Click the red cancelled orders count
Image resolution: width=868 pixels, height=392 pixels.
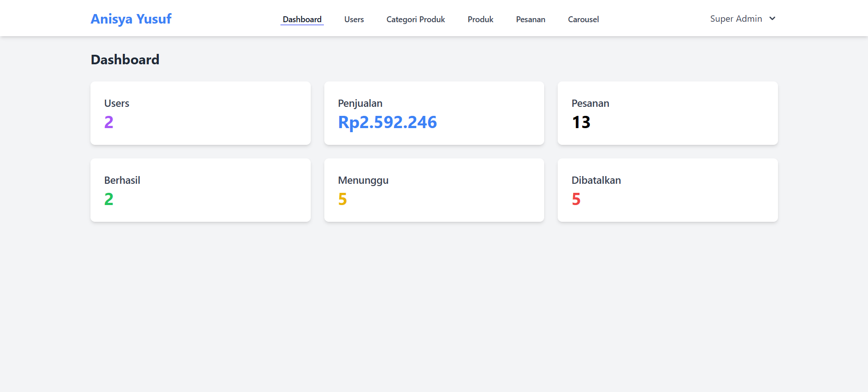point(576,199)
